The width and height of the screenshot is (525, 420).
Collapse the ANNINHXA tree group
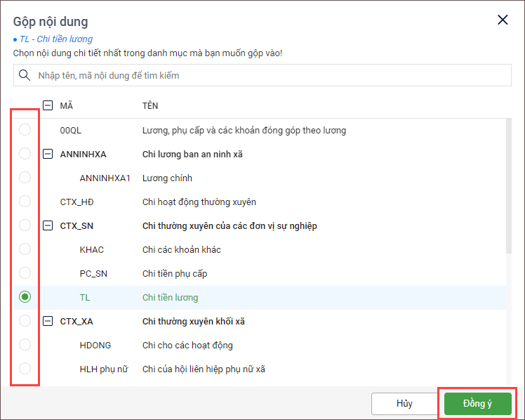click(48, 154)
